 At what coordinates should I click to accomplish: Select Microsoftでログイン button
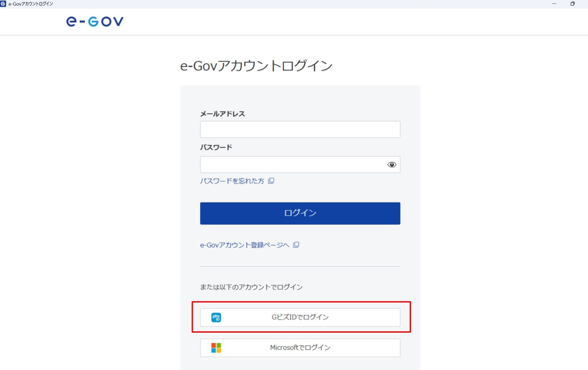point(300,348)
